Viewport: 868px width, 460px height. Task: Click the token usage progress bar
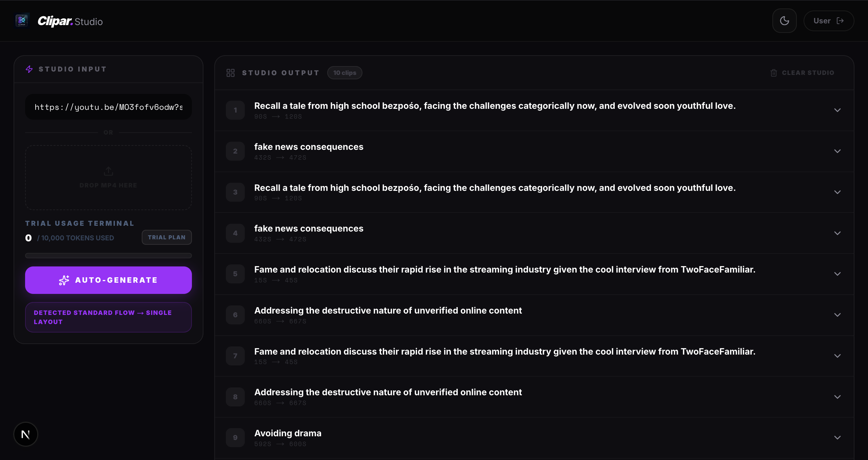(108, 256)
